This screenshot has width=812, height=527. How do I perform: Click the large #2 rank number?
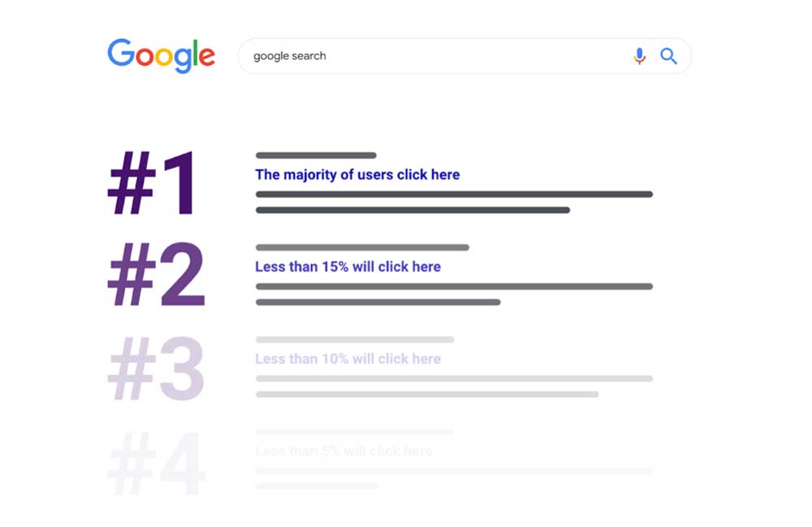(157, 274)
